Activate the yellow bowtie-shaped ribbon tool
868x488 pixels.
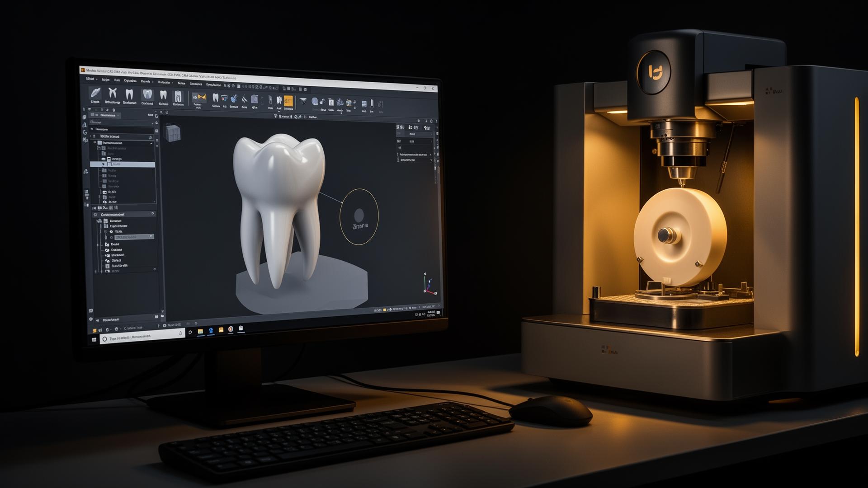[x=199, y=97]
